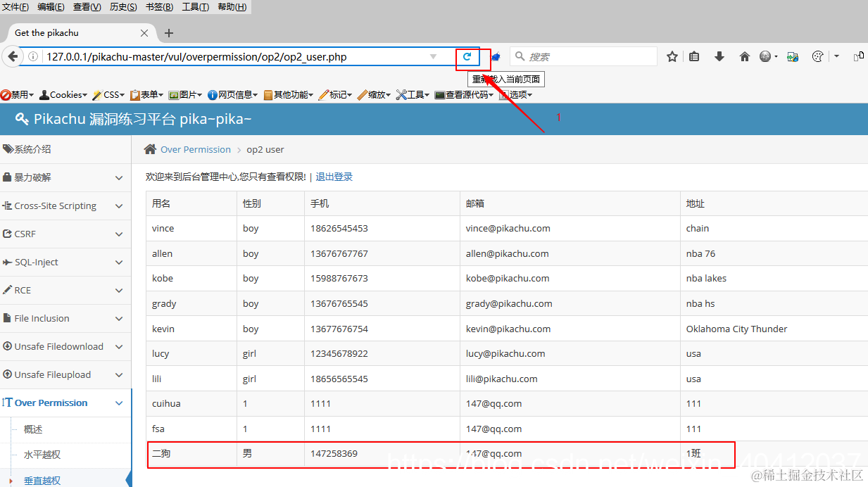Open the 标记 outline menu
This screenshot has width=868, height=487.
(335, 94)
